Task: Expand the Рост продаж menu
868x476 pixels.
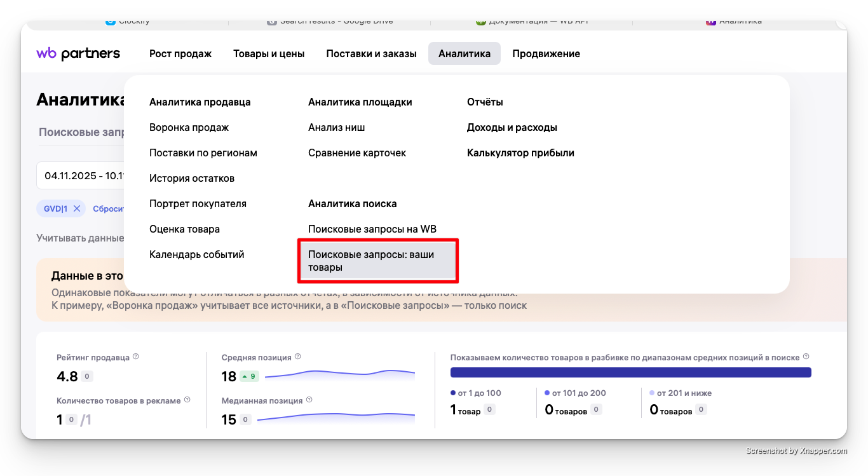Action: point(180,53)
